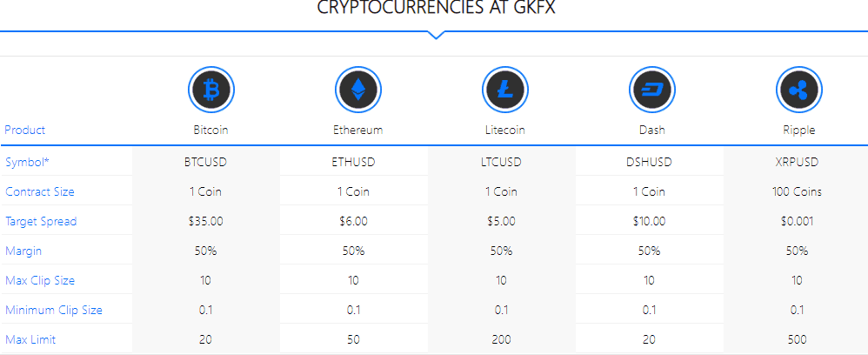Click the Target Spread label

(41, 222)
